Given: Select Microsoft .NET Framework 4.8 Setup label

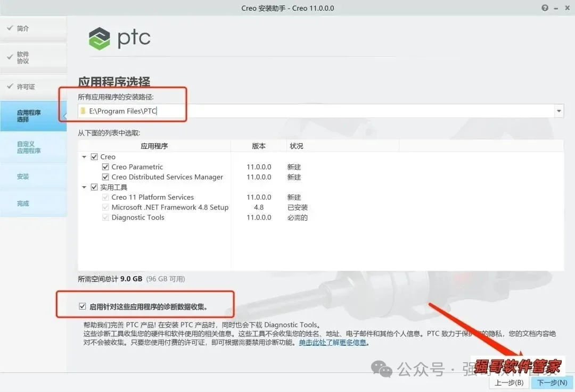Looking at the screenshot, I should 170,207.
